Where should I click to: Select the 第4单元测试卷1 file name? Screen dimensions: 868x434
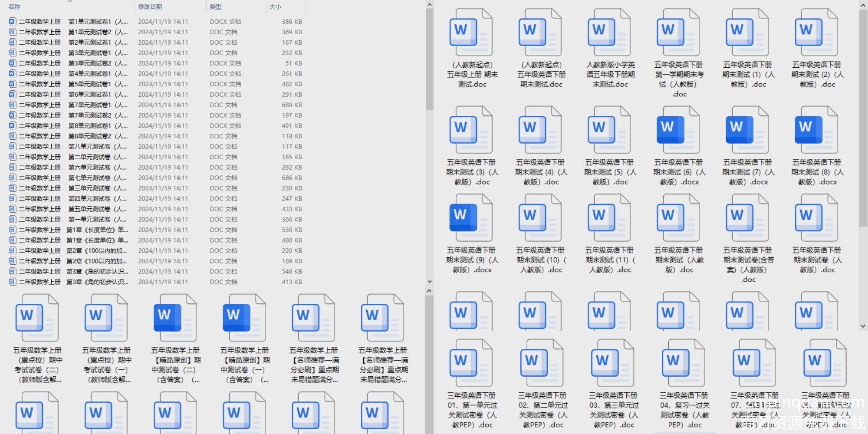coord(73,73)
